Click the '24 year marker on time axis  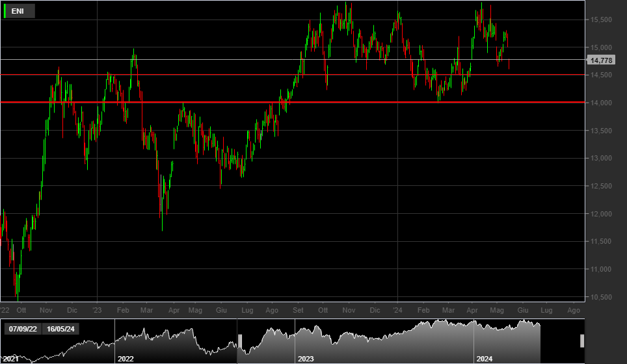(x=397, y=310)
